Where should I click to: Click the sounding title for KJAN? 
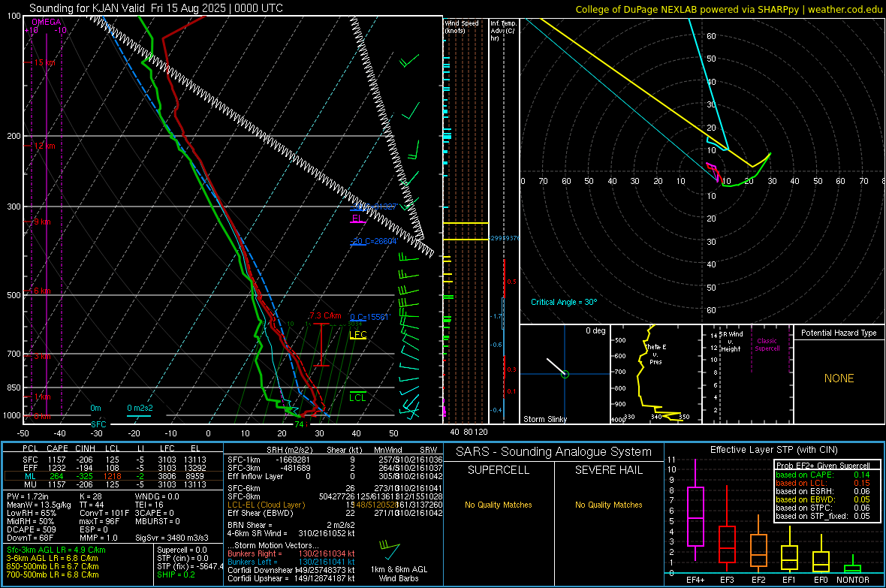point(156,8)
